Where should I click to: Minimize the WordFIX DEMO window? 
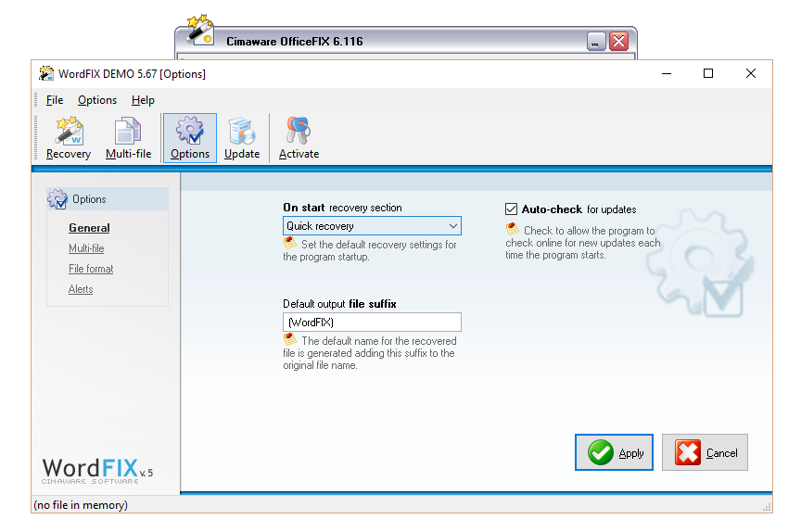tap(667, 73)
